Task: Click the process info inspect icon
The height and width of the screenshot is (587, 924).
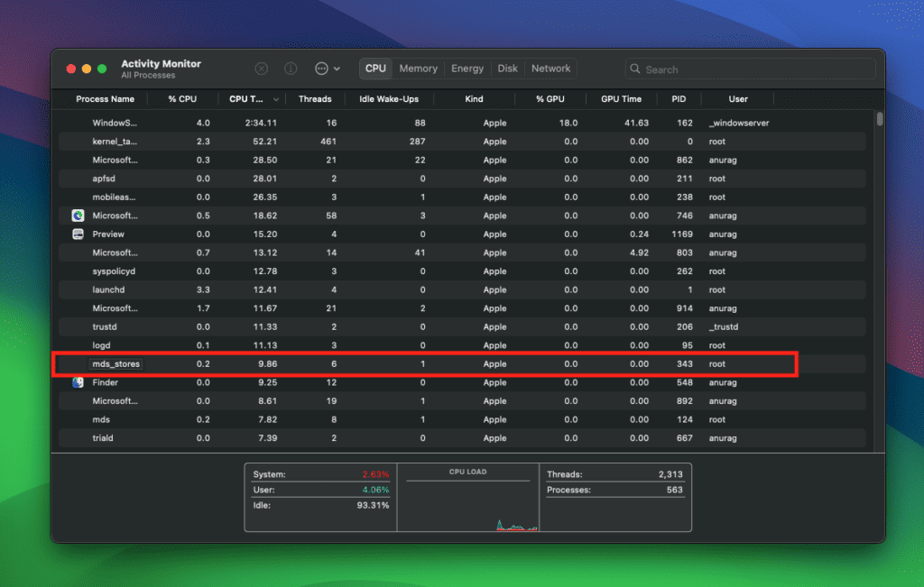Action: pyautogui.click(x=291, y=69)
